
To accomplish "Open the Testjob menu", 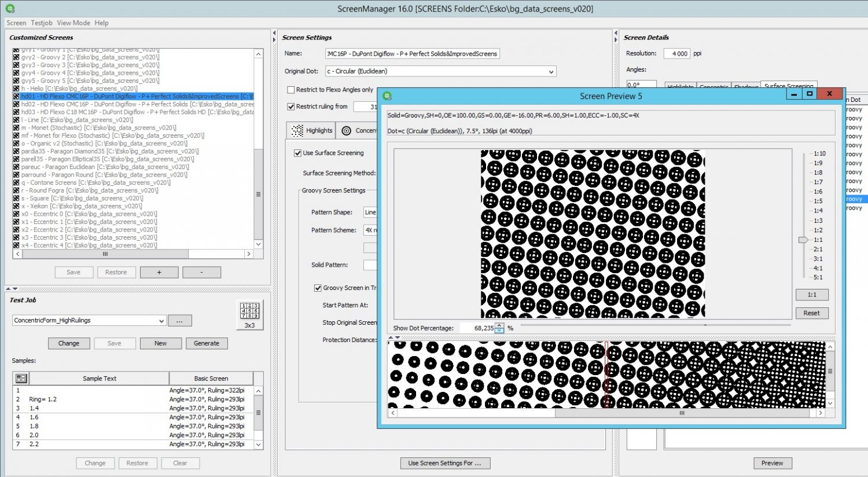I will 42,23.
